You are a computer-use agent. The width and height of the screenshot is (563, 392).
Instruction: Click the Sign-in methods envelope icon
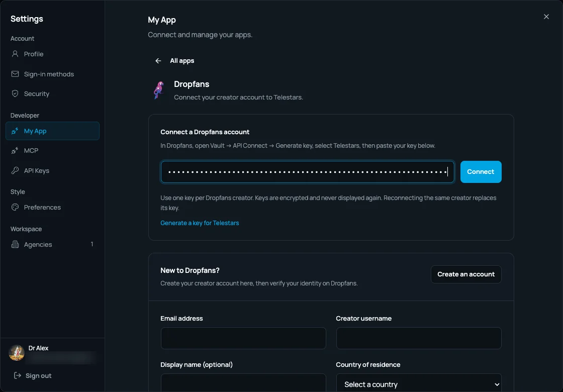point(15,74)
